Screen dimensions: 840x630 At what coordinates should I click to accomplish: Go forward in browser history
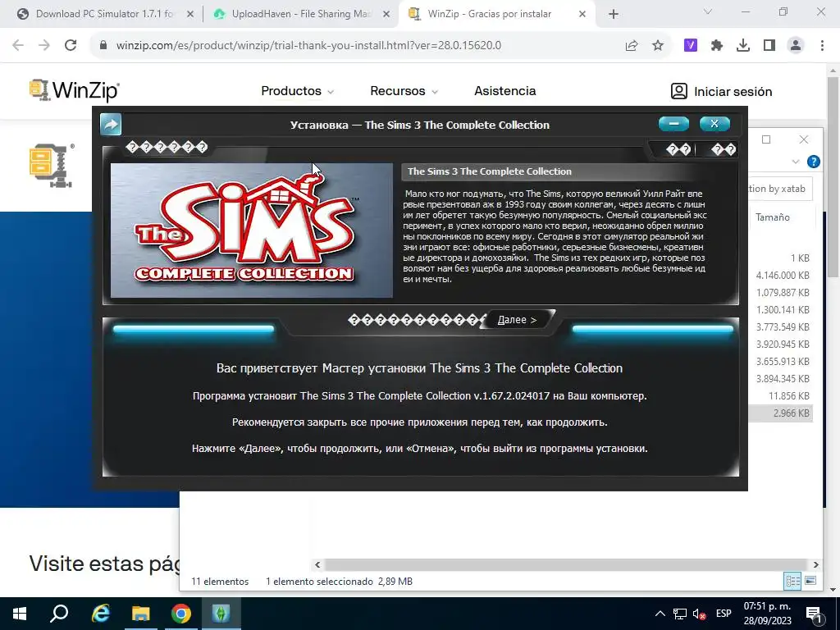(x=44, y=46)
